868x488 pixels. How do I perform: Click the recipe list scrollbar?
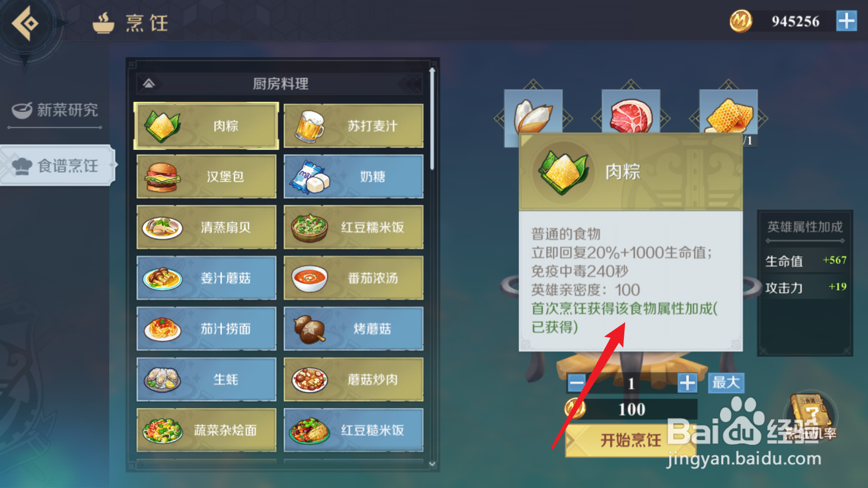point(432,118)
